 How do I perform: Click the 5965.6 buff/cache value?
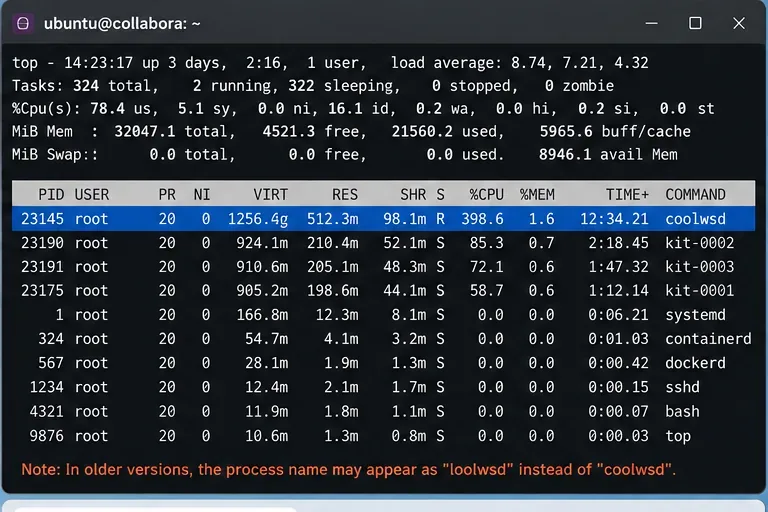pyautogui.click(x=566, y=131)
